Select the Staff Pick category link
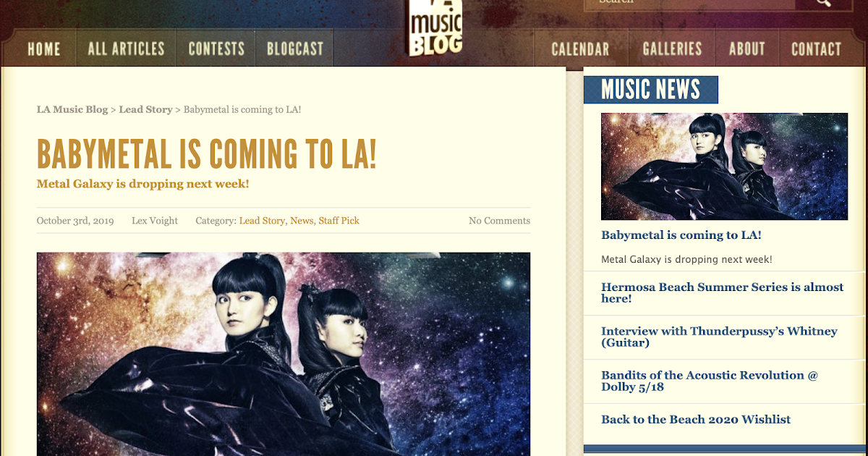This screenshot has width=868, height=456. click(339, 221)
